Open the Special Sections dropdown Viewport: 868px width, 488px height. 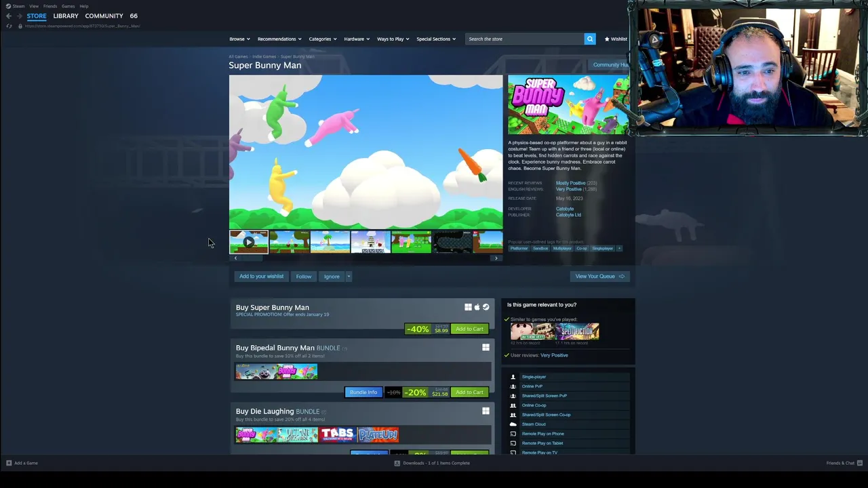436,39
